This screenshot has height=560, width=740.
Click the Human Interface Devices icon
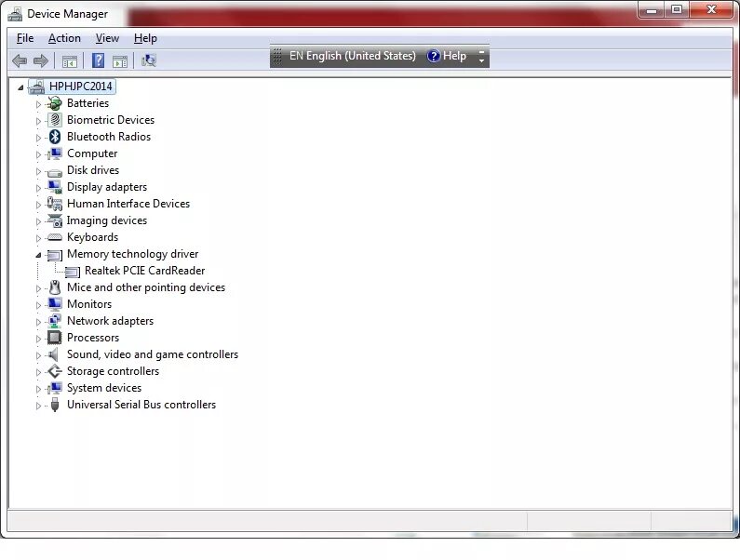[x=55, y=204]
